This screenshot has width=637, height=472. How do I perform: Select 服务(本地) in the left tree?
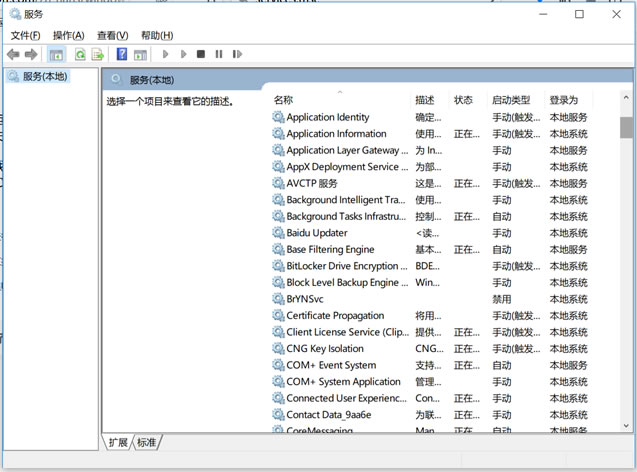[45, 76]
